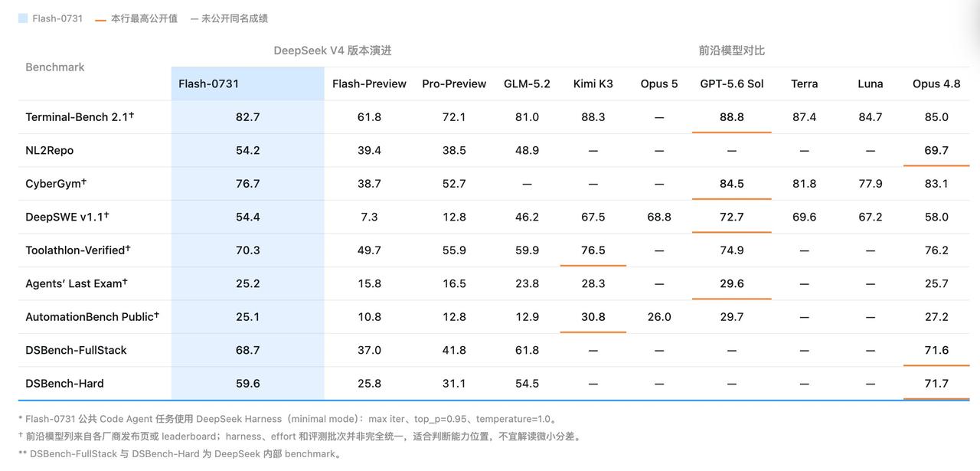
Task: Click the 26.0 Opus 5 AutomationBench score
Action: coord(659,317)
